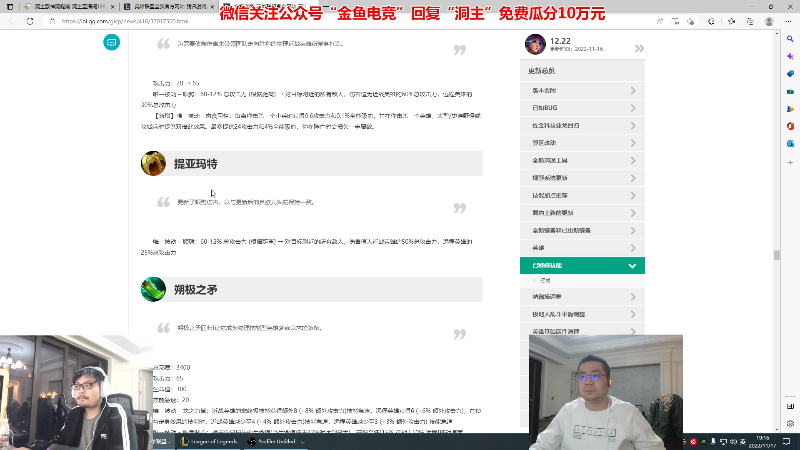
Task: Expand the 野区改动 sidebar section
Action: click(x=582, y=143)
